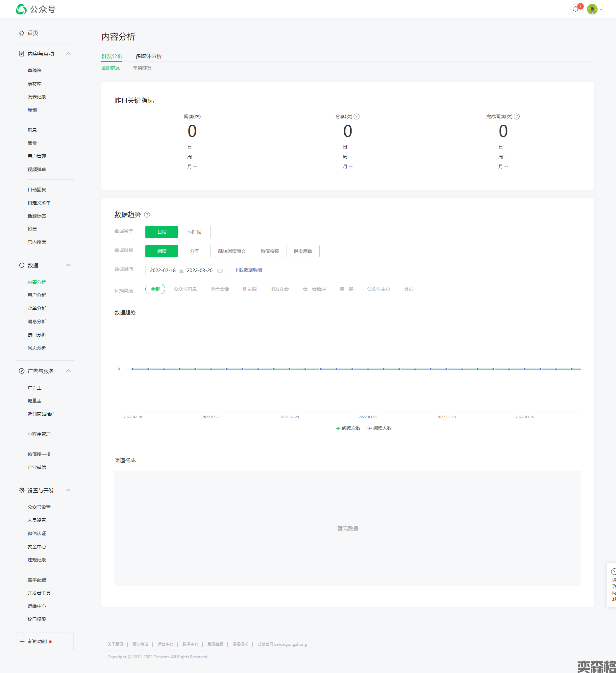Collapse the 数据 sidebar section

pos(68,265)
